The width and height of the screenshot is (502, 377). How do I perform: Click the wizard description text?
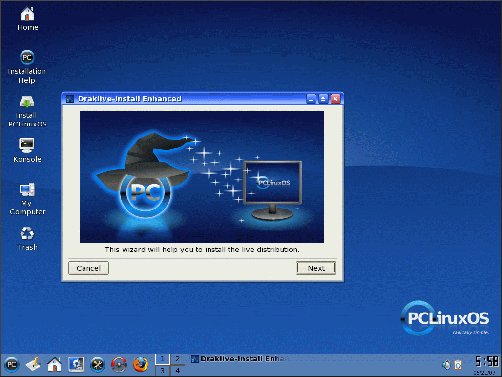click(x=202, y=249)
